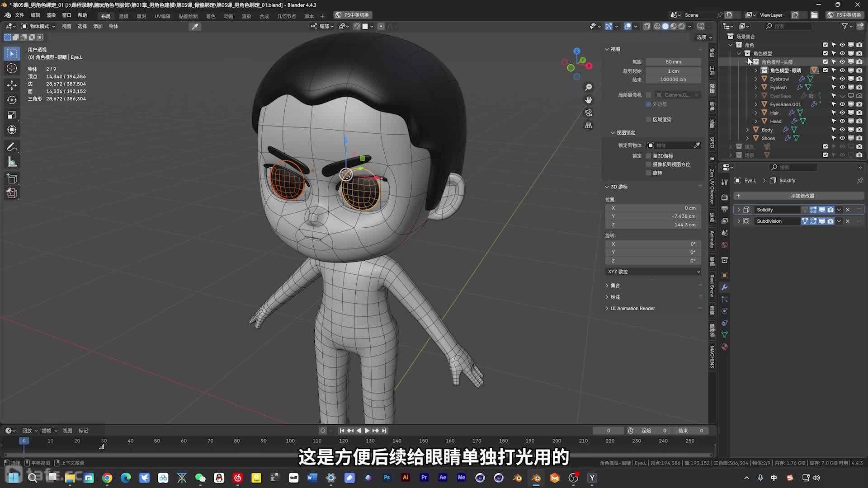The height and width of the screenshot is (488, 868).
Task: Switch to rendered shading mode
Action: [682, 27]
